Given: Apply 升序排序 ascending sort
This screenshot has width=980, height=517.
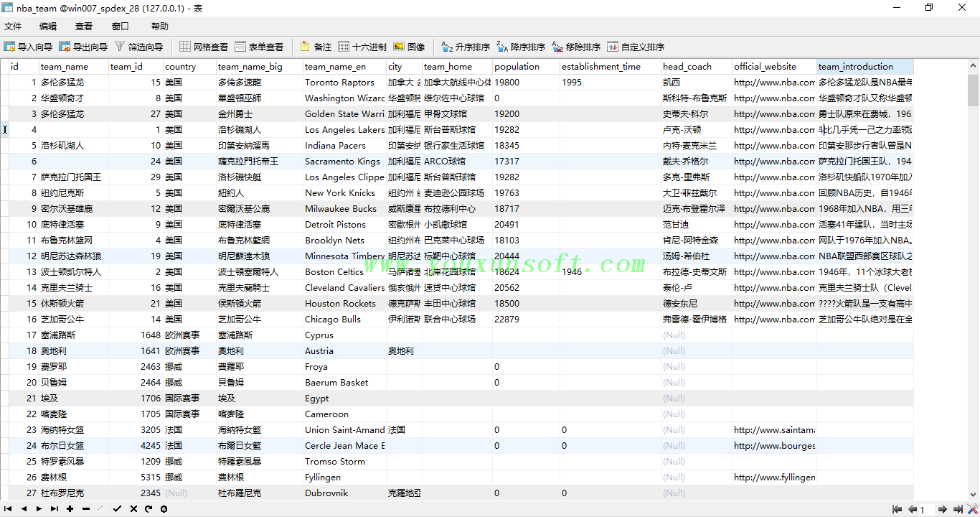Looking at the screenshot, I should pos(466,47).
